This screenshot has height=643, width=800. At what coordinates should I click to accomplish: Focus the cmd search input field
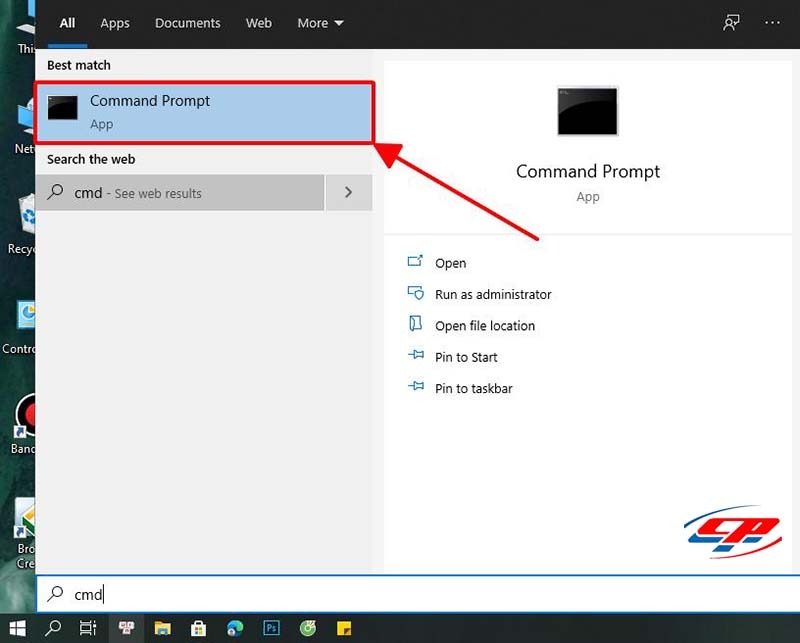point(418,594)
